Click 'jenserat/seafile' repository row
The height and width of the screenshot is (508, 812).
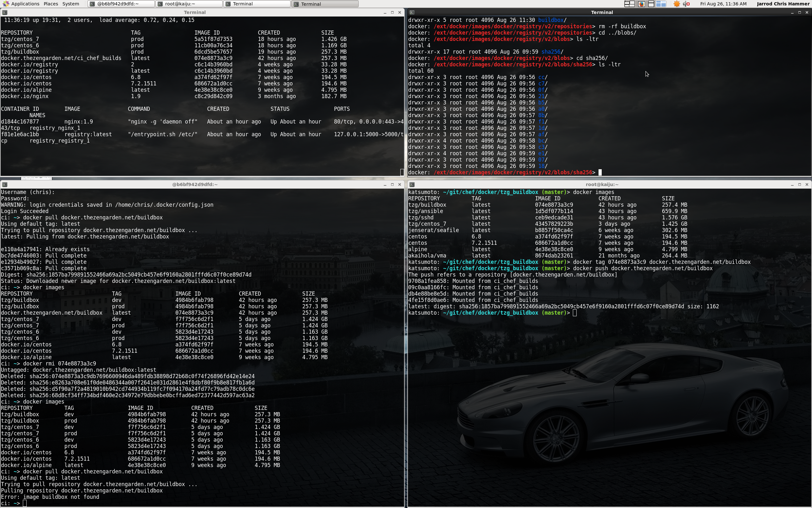coord(547,230)
